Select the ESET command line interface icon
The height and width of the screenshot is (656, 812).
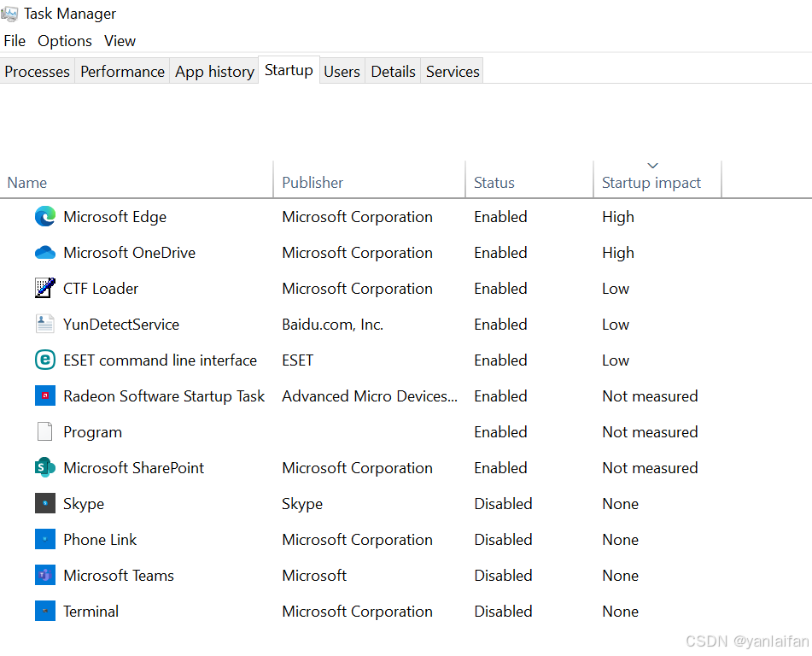click(x=45, y=360)
